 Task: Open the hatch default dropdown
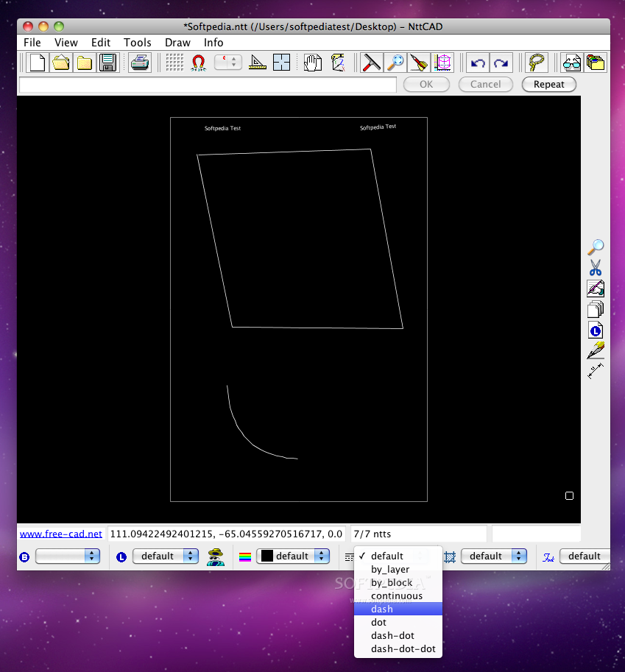tap(494, 556)
